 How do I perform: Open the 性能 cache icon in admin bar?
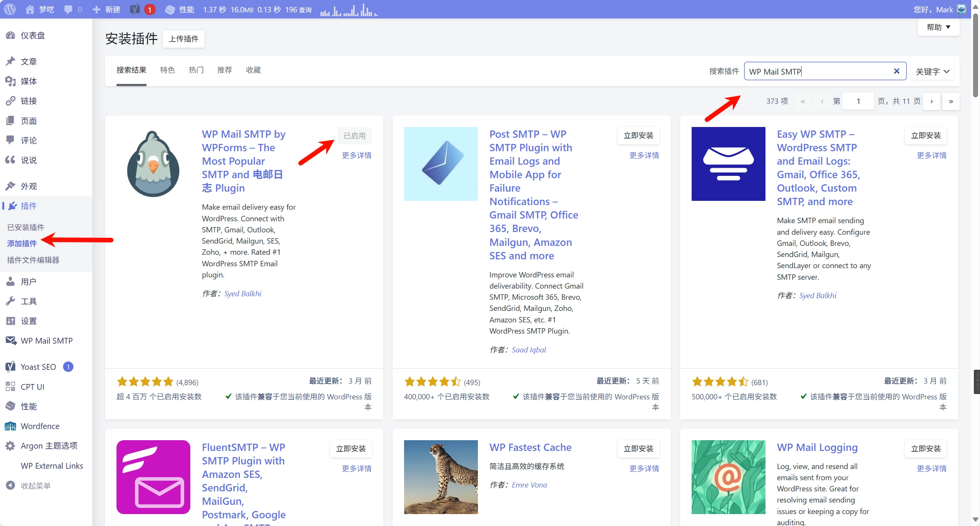170,10
